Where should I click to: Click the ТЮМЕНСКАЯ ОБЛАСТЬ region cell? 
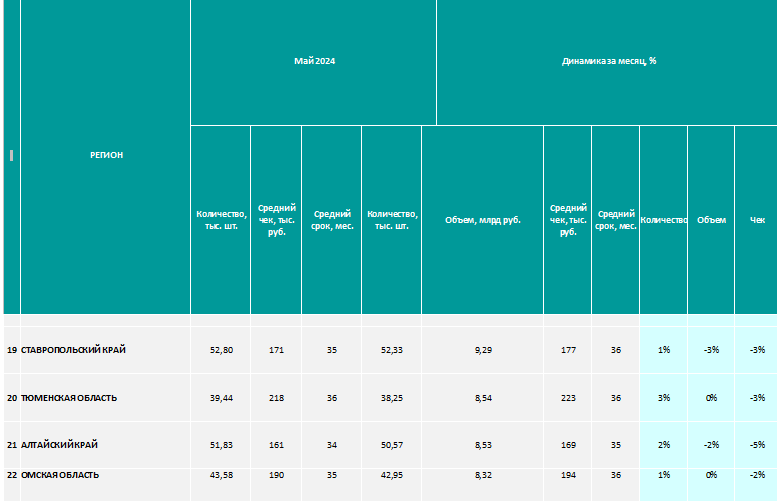coord(105,398)
